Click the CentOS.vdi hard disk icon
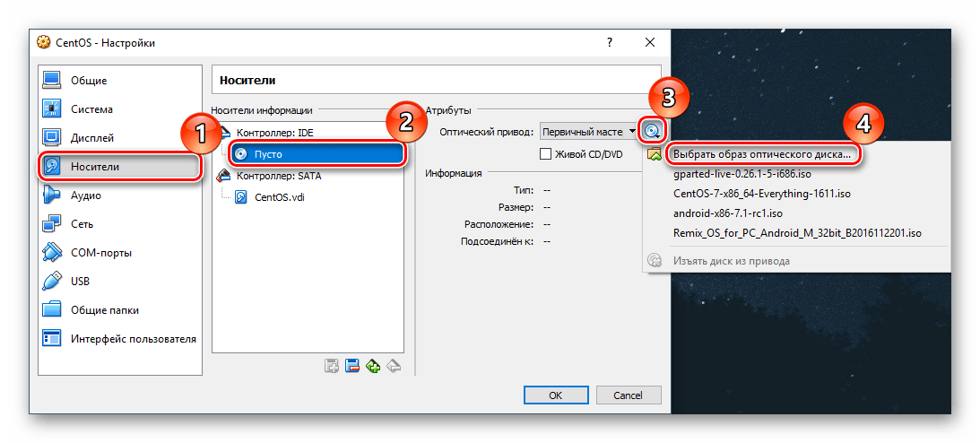 (x=242, y=197)
